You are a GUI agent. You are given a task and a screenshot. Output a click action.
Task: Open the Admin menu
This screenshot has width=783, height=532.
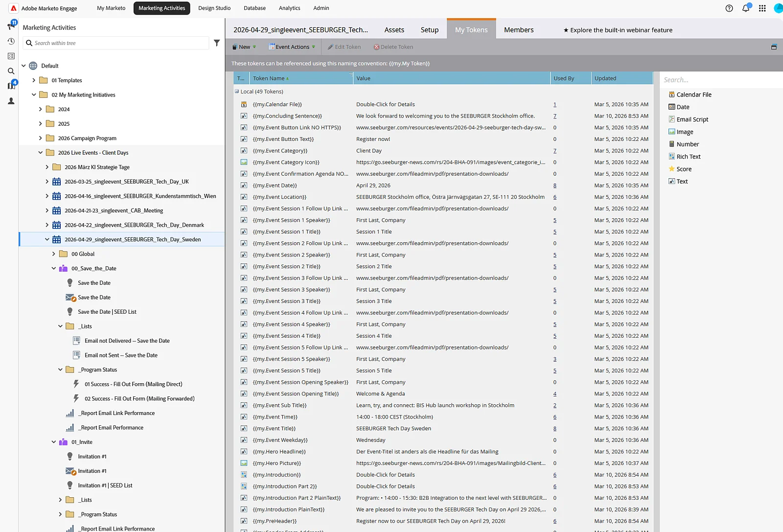click(321, 8)
